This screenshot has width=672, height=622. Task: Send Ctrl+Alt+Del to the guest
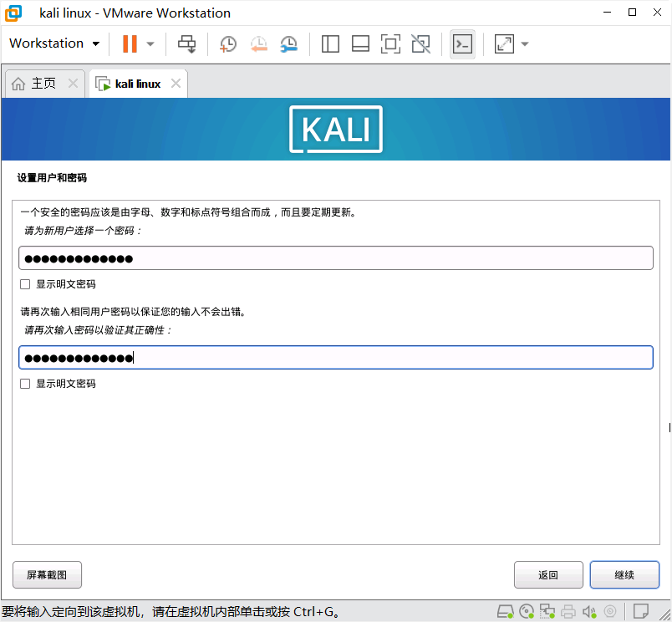point(186,43)
